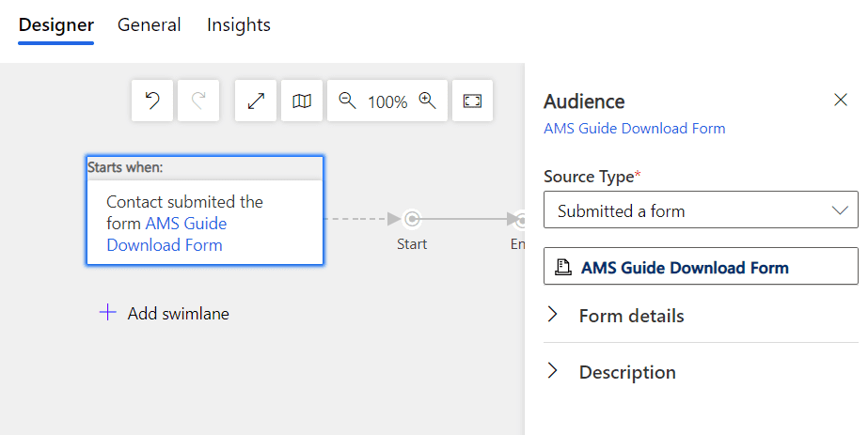Click the undo arrow icon

(x=152, y=101)
